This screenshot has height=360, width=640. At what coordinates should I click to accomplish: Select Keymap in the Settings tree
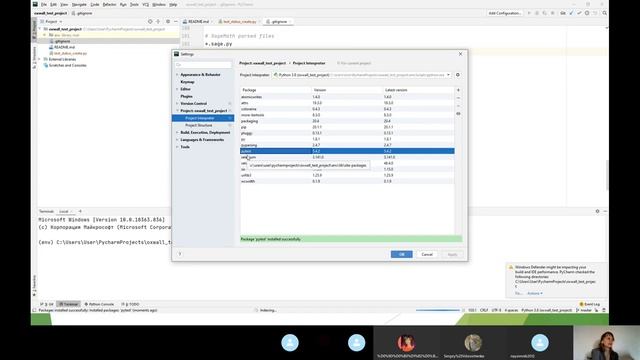(x=187, y=82)
